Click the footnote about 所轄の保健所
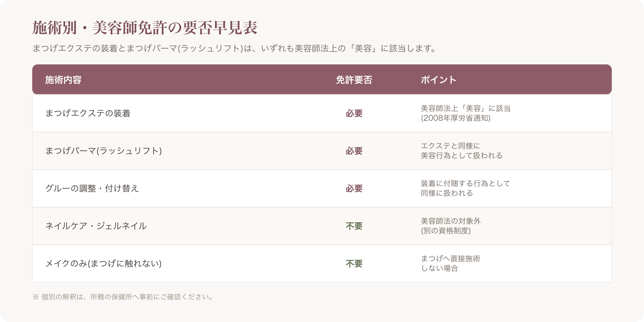 pyautogui.click(x=123, y=297)
